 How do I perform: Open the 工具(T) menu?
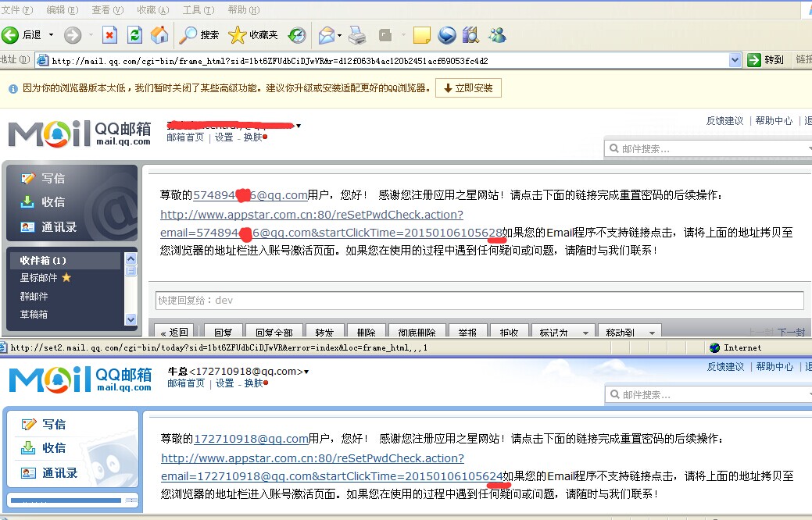point(199,10)
